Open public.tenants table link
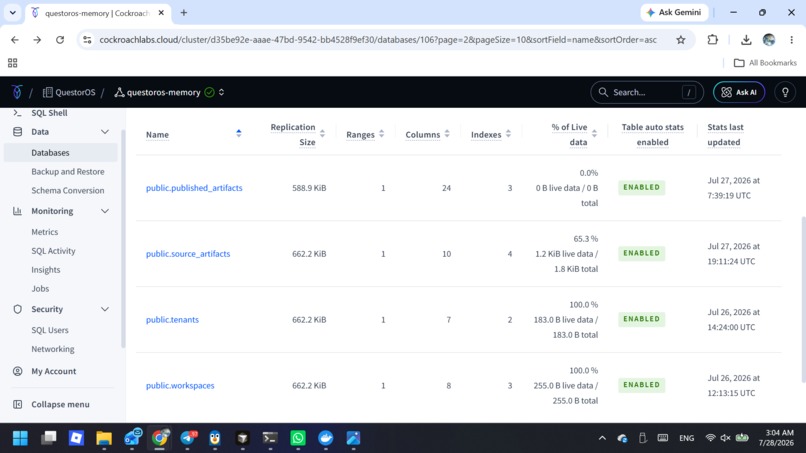Image resolution: width=806 pixels, height=453 pixels. [172, 320]
